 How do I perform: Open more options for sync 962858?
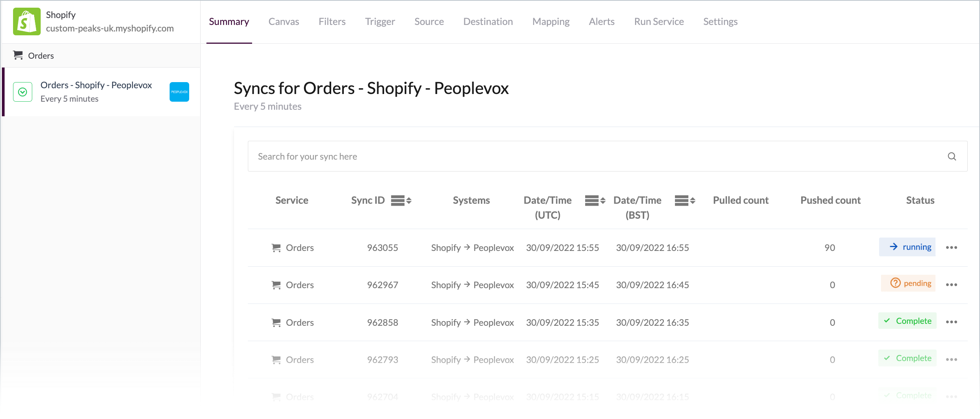point(951,322)
